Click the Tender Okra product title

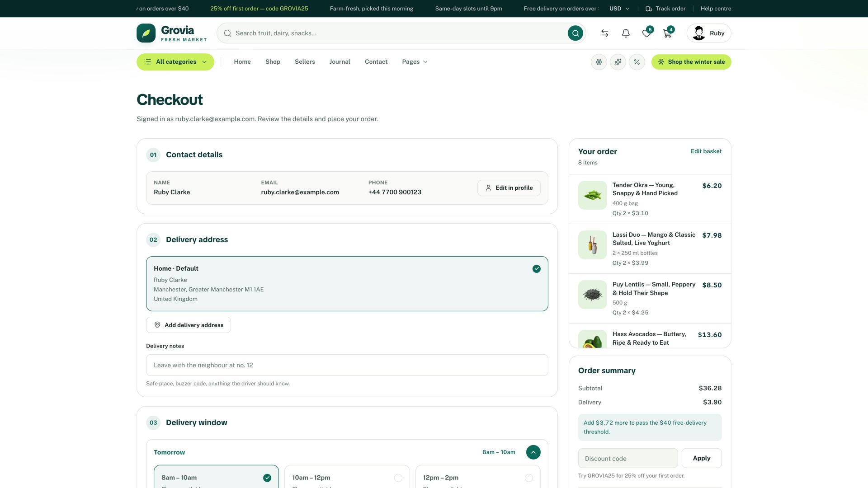645,189
